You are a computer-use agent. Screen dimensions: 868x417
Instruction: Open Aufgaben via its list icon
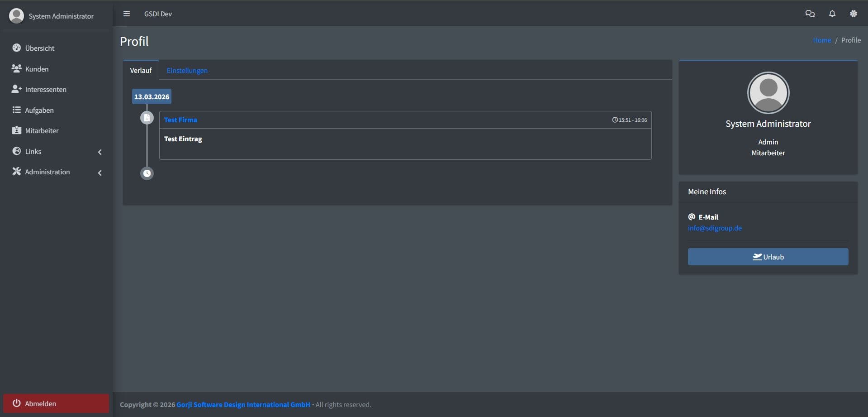point(16,110)
